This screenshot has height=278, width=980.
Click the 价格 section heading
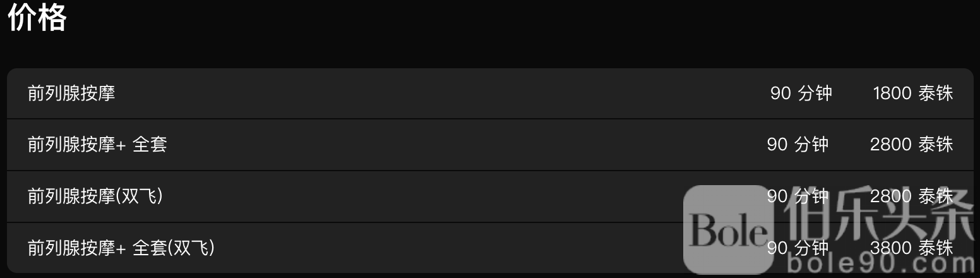[37, 18]
